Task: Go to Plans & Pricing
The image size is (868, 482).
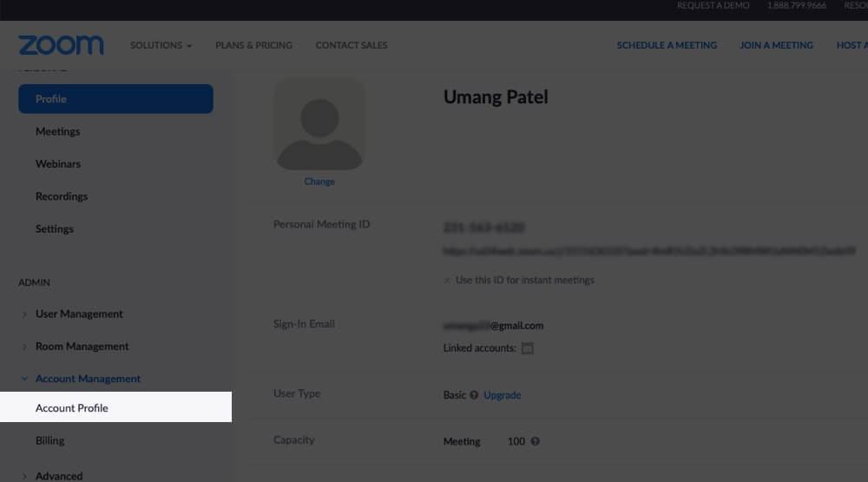Action: point(253,45)
